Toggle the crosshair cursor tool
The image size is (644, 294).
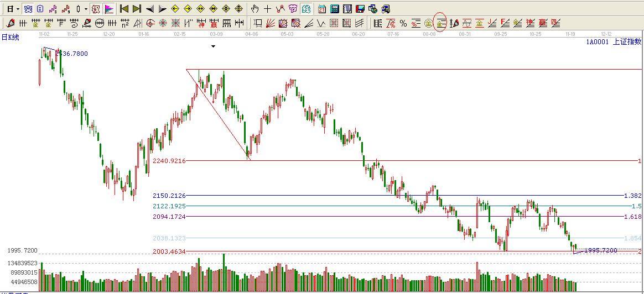pos(267,9)
